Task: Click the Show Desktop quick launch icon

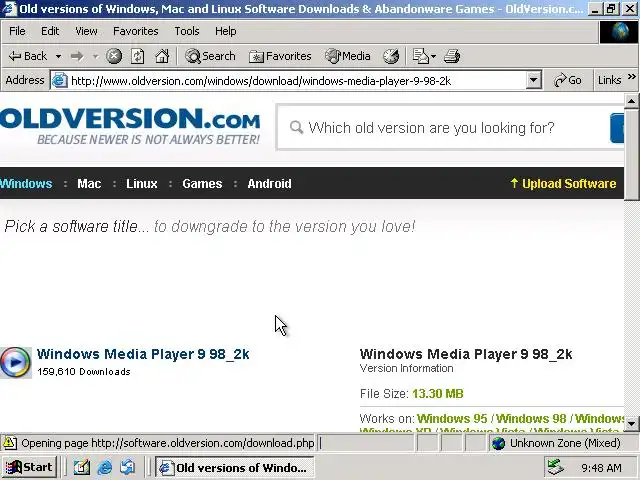Action: click(x=82, y=467)
